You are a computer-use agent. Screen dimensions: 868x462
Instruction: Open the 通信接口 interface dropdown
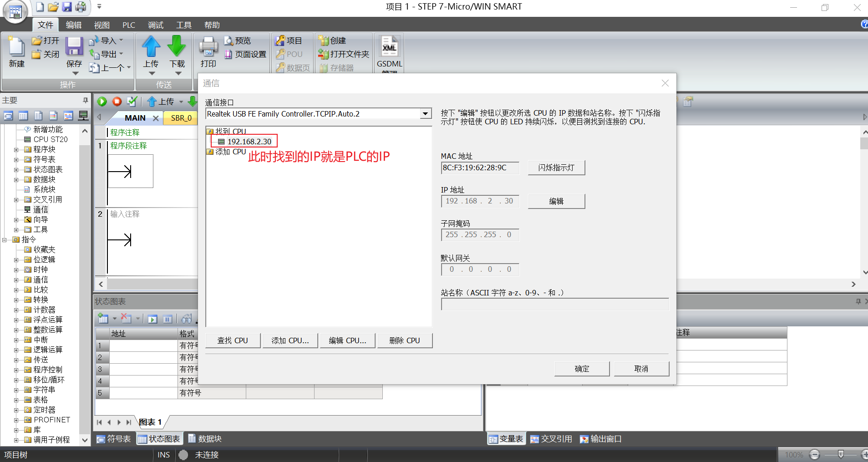(425, 113)
